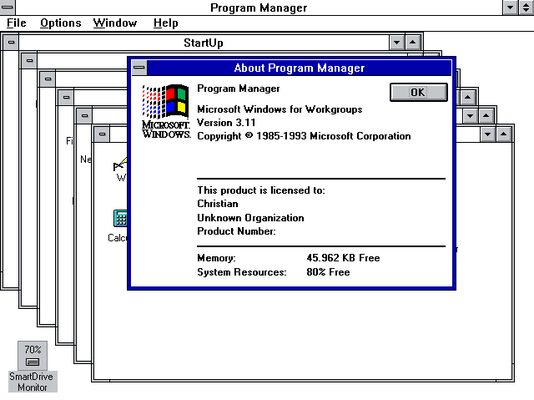Viewport: 534px width, 400px height.
Task: Open the StartUp window control-menu box
Action: (x=11, y=43)
